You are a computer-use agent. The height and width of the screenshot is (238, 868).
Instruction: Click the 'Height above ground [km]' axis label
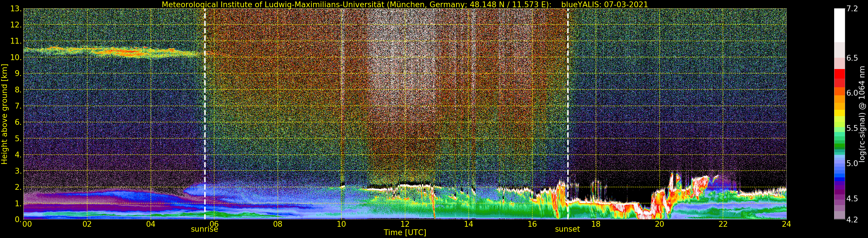coord(4,114)
